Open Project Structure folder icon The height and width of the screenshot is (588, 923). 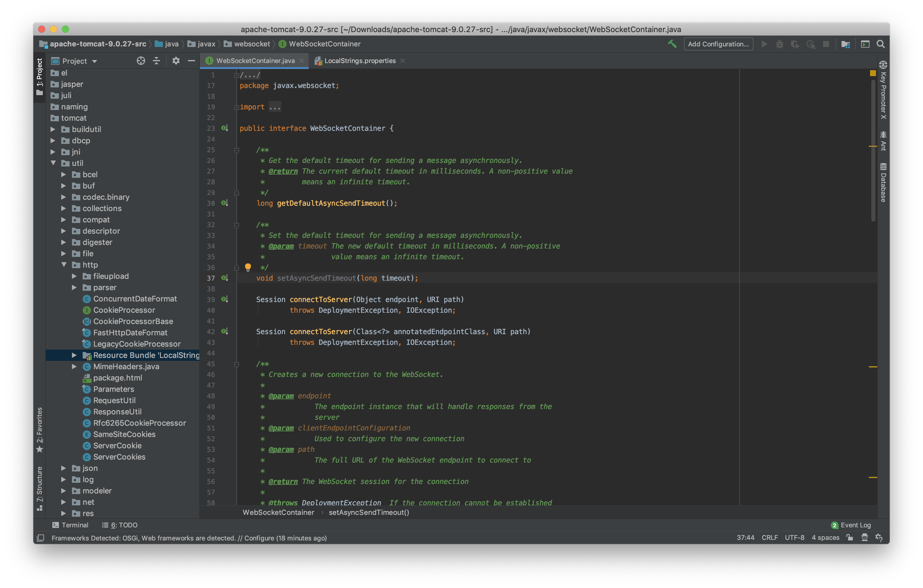[846, 44]
